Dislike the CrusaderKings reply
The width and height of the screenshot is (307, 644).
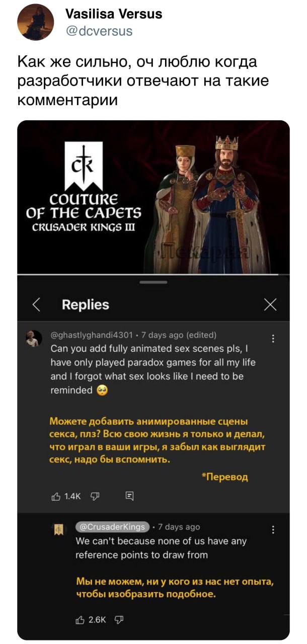click(x=118, y=620)
